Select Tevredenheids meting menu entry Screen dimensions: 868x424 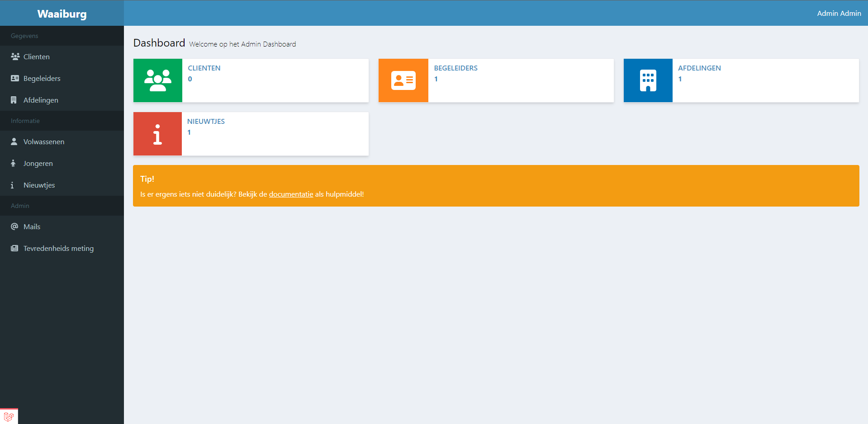[58, 248]
